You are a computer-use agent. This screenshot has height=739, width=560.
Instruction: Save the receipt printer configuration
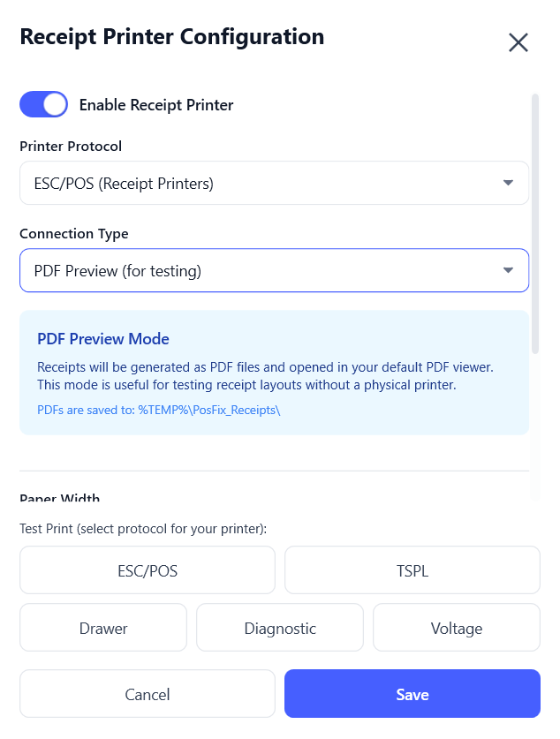[412, 694]
